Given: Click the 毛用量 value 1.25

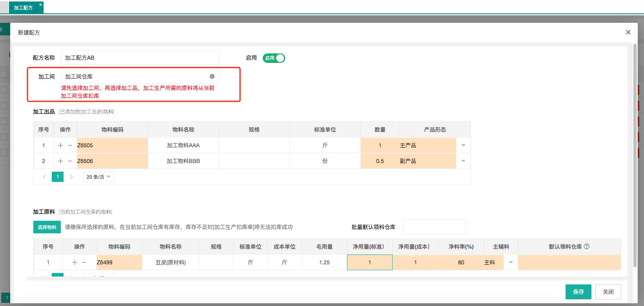Looking at the screenshot, I should (x=324, y=262).
